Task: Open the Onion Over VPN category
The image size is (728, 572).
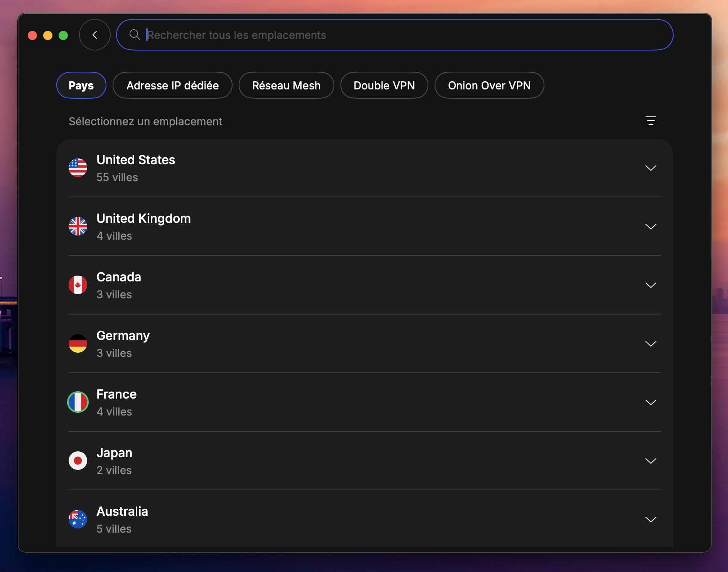Action: click(489, 85)
